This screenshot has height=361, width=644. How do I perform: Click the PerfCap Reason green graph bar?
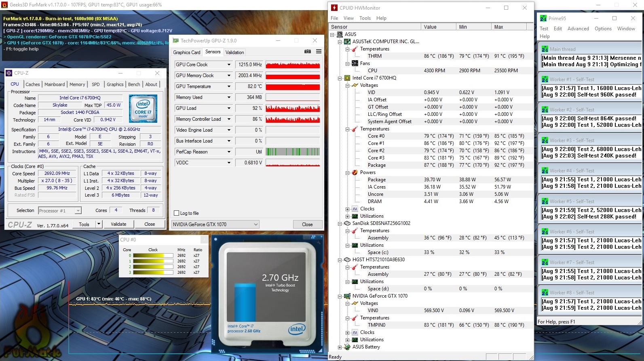click(293, 152)
